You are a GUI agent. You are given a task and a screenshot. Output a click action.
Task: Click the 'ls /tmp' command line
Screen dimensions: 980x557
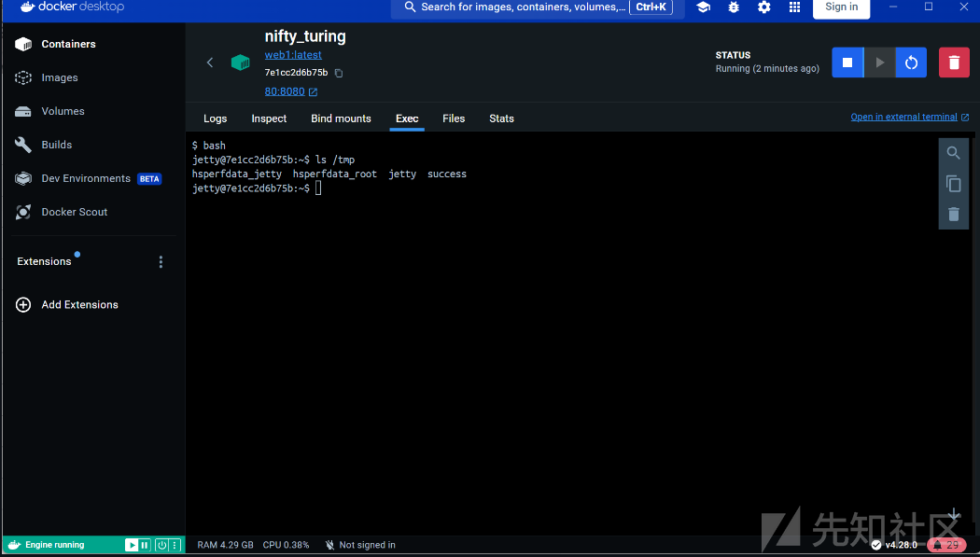(335, 160)
